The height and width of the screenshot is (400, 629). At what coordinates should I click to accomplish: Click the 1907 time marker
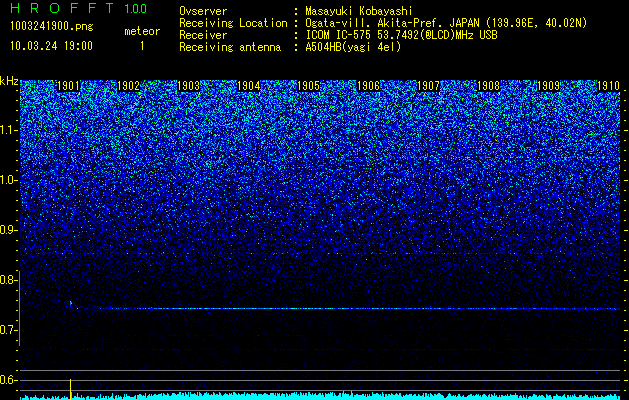pos(428,86)
